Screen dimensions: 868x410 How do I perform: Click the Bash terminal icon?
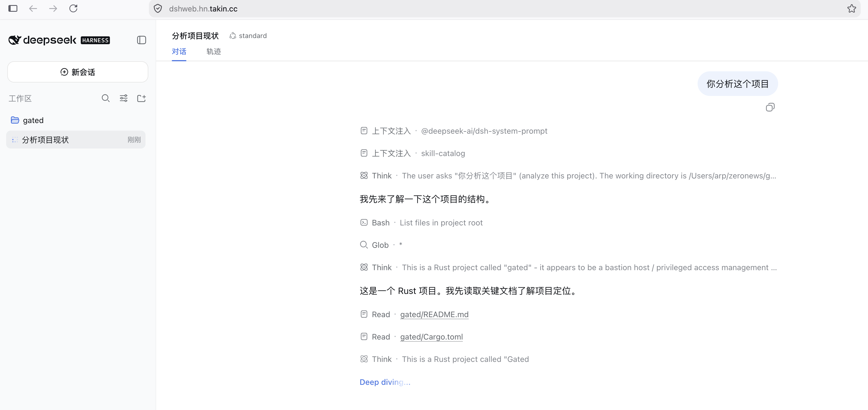pyautogui.click(x=364, y=222)
